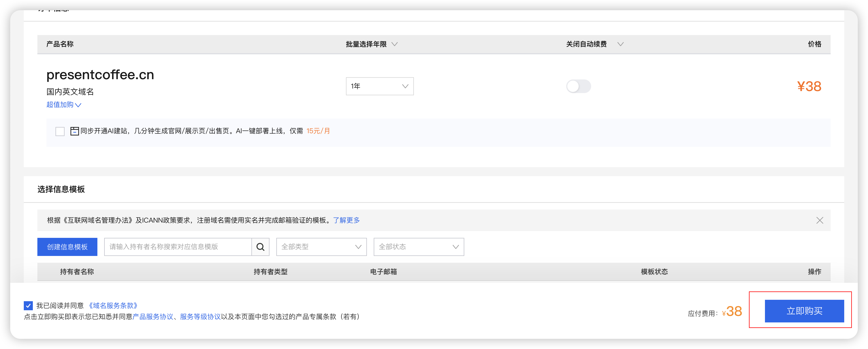Click the presentcoffee.cn domain name
The height and width of the screenshot is (349, 868).
100,74
